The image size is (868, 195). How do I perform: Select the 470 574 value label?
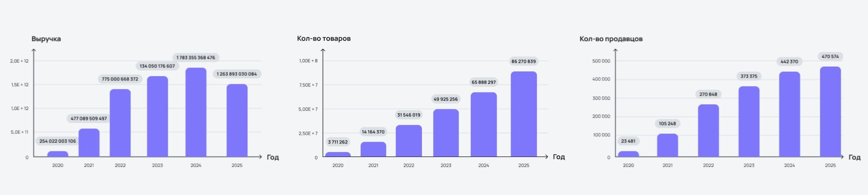click(x=830, y=57)
